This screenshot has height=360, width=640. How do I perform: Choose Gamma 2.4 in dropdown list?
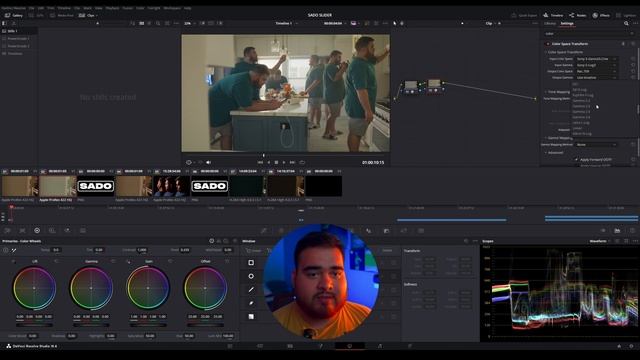[x=581, y=106]
